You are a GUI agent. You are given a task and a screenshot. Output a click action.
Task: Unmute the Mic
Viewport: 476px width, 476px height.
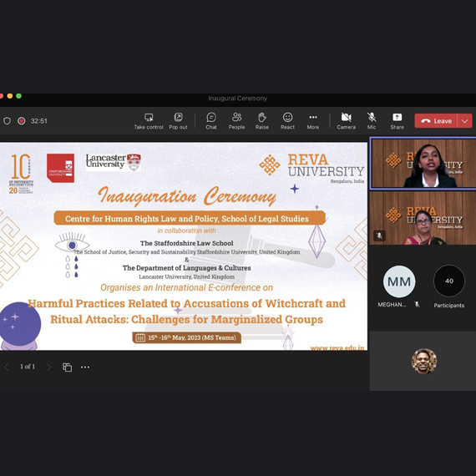(372, 121)
